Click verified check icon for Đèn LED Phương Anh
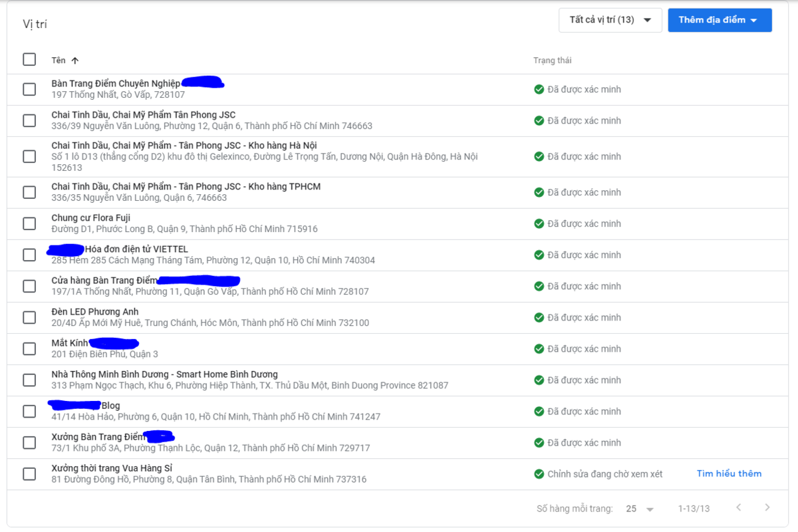This screenshot has width=798, height=532. (539, 317)
